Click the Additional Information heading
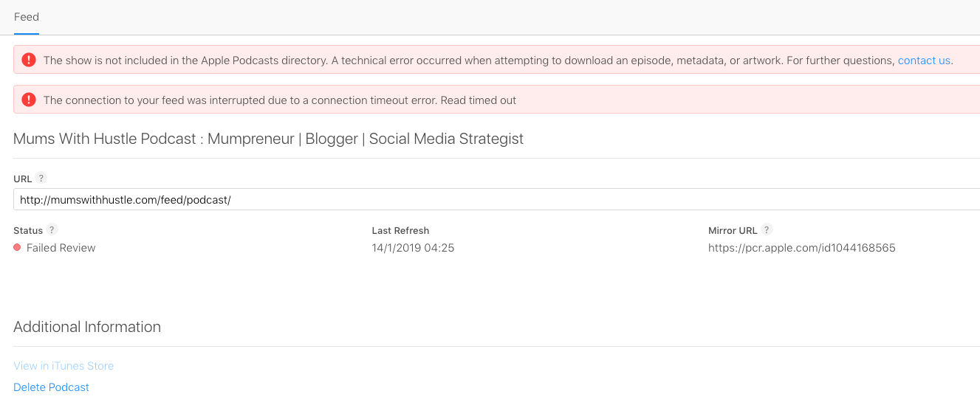Image resolution: width=980 pixels, height=408 pixels. (87, 327)
